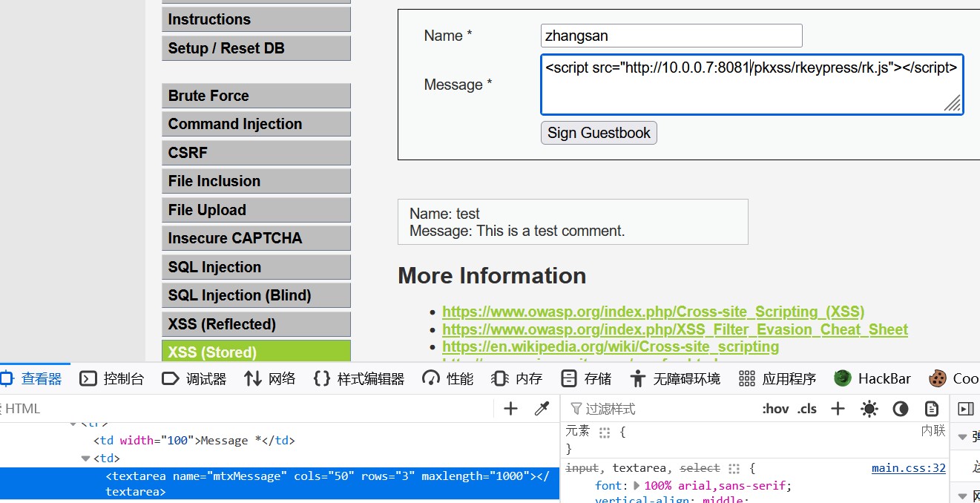Switch to the 性能 performance tab
This screenshot has height=503, width=980.
[448, 378]
